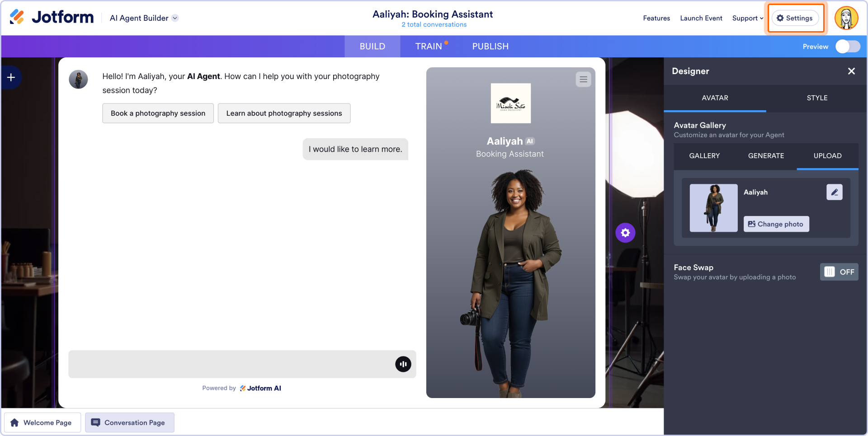Screen dimensions: 868x436
Task: Select the 'I would like to learn more.' message
Action: (355, 149)
